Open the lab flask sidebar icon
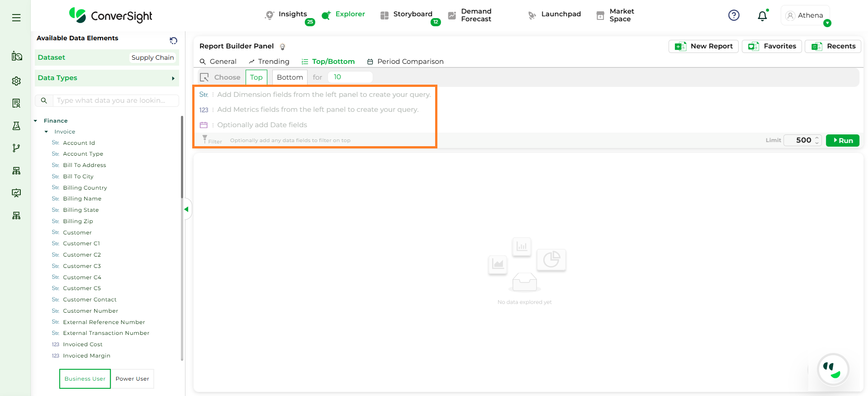This screenshot has width=868, height=396. [16, 126]
